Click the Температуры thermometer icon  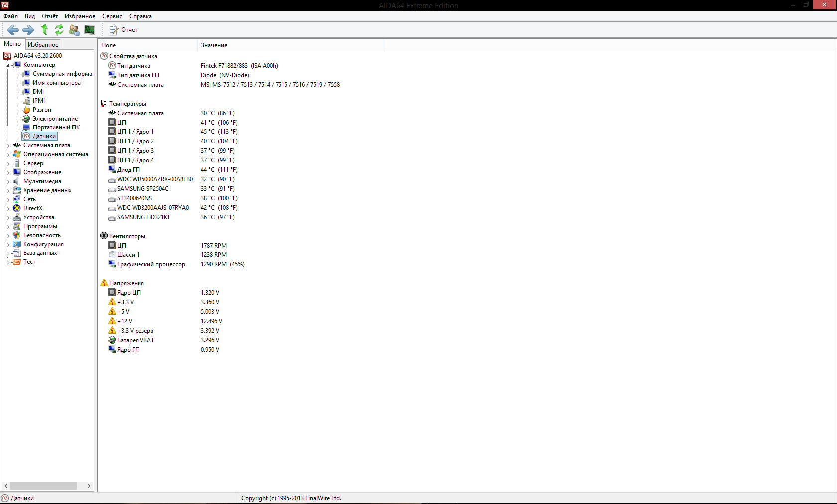click(104, 103)
